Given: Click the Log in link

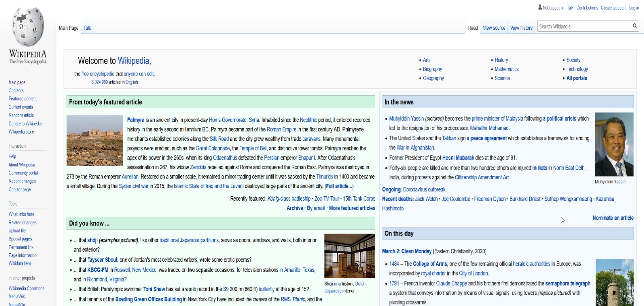Looking at the screenshot, I should [x=634, y=8].
